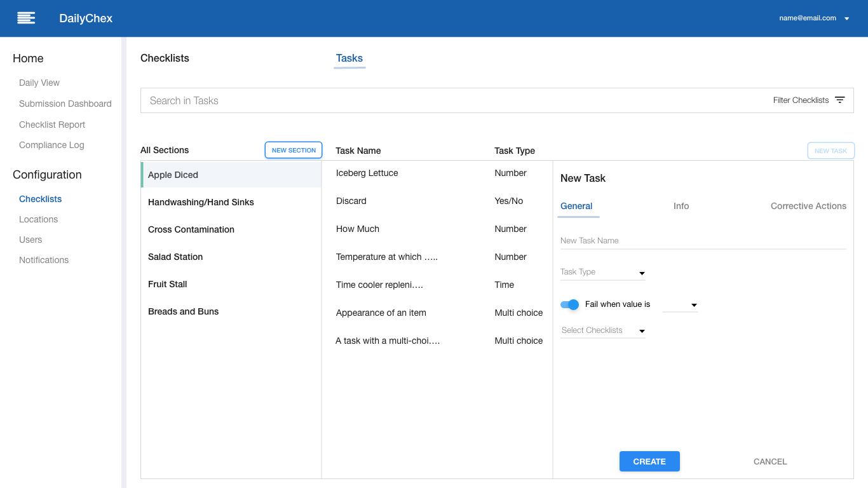
Task: Click the DailyChex hamburger menu icon
Action: click(26, 18)
